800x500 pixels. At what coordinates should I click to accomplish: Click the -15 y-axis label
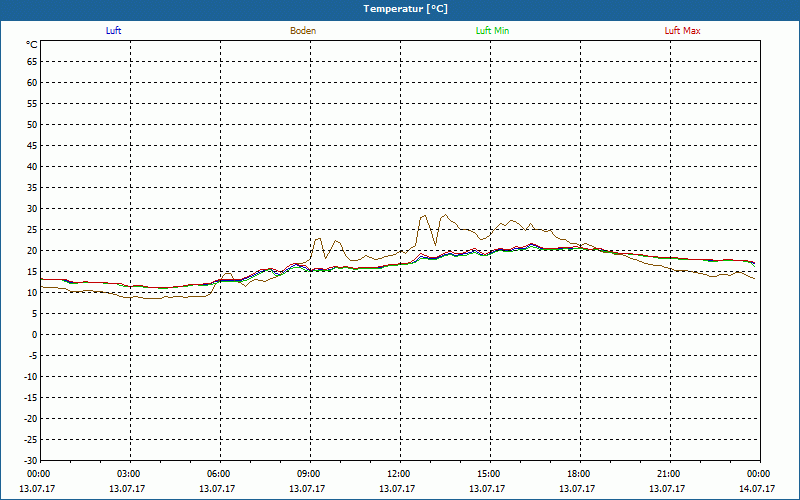pyautogui.click(x=30, y=398)
